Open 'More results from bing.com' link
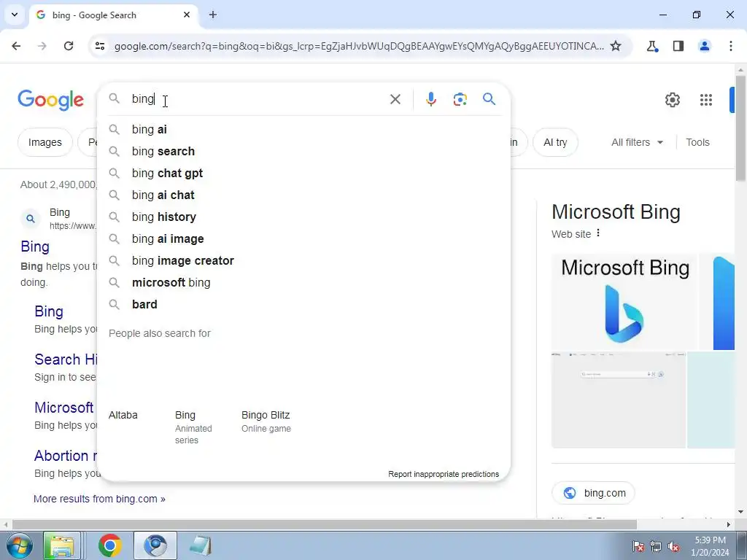This screenshot has height=560, width=747. (99, 499)
